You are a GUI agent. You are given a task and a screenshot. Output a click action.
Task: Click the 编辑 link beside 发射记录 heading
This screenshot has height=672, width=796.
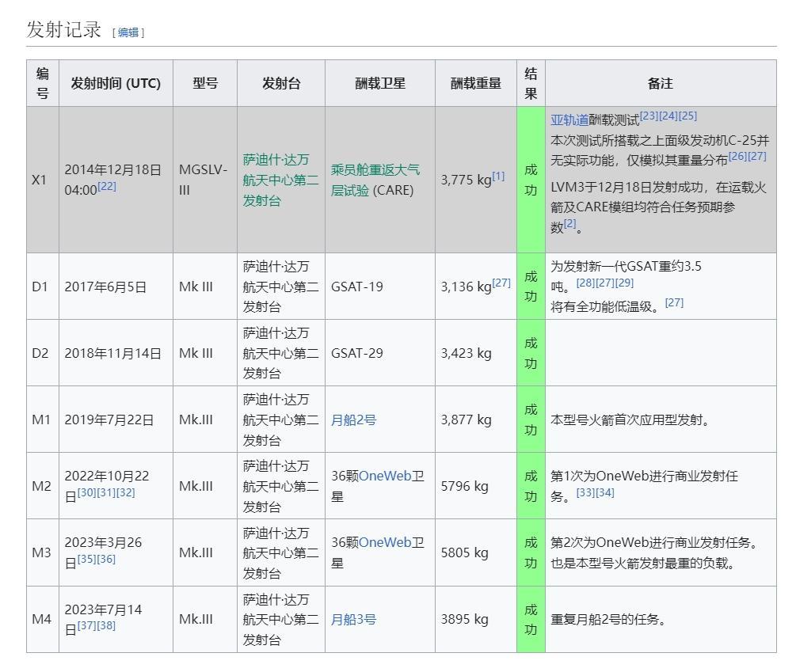[x=128, y=32]
